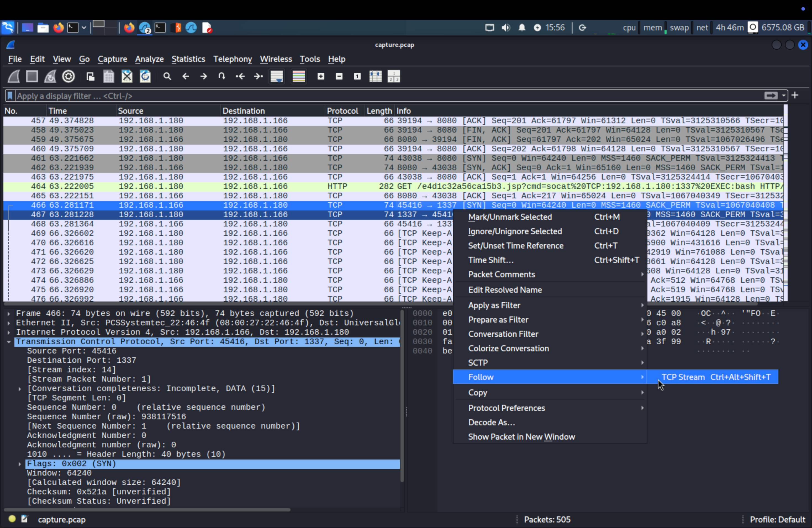Viewport: 812px width, 528px height.
Task: Expand Internet Protocol Version 4 node
Action: click(x=9, y=332)
